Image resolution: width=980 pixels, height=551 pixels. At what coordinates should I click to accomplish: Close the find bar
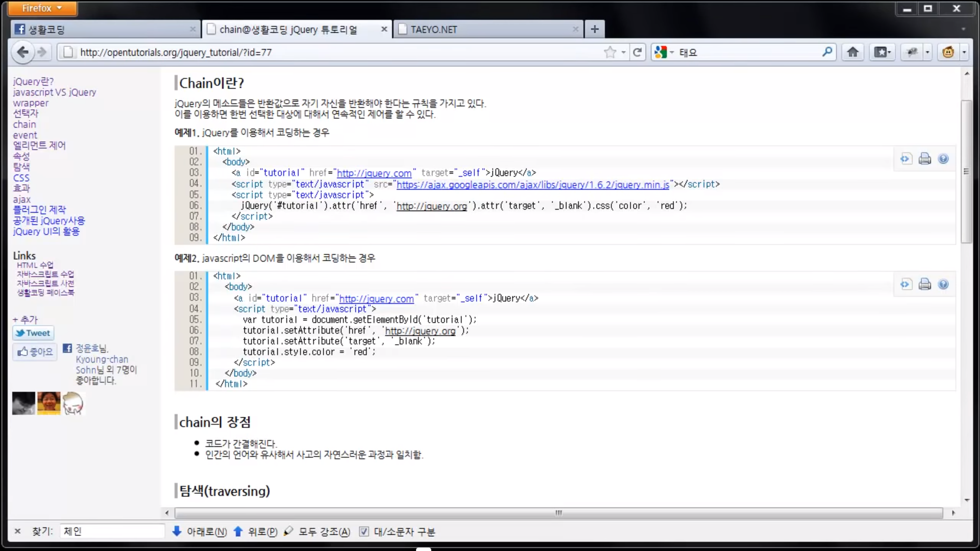click(x=17, y=532)
